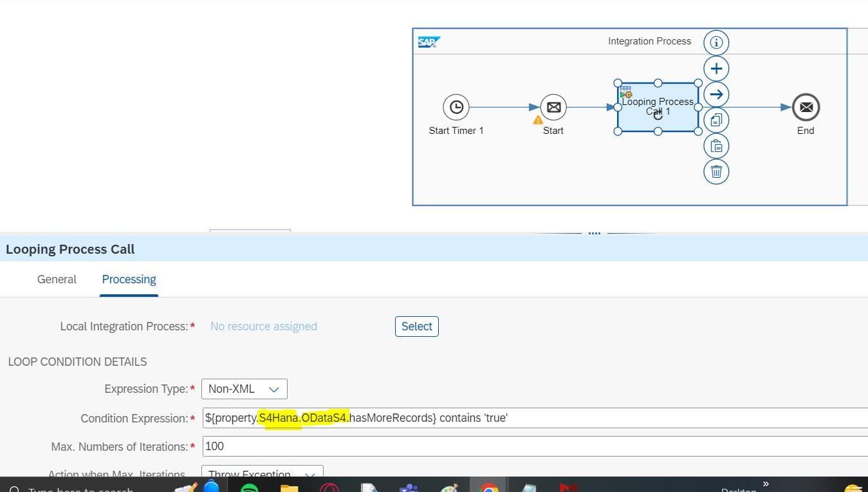Screen dimensions: 868x492
Task: Select the Start message event envelope
Action: pos(553,107)
